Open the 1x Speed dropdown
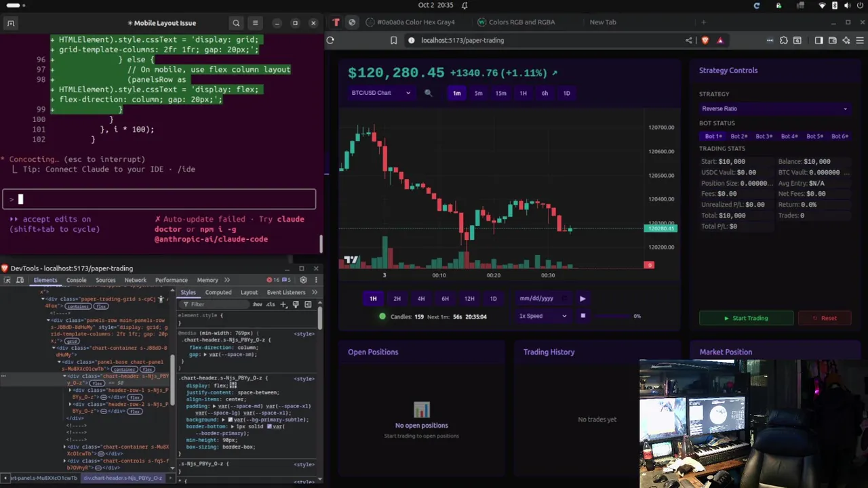 [542, 316]
